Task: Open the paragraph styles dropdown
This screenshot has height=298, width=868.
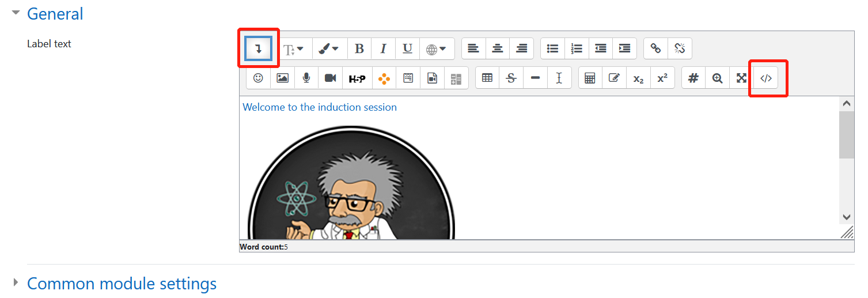Action: tap(294, 49)
